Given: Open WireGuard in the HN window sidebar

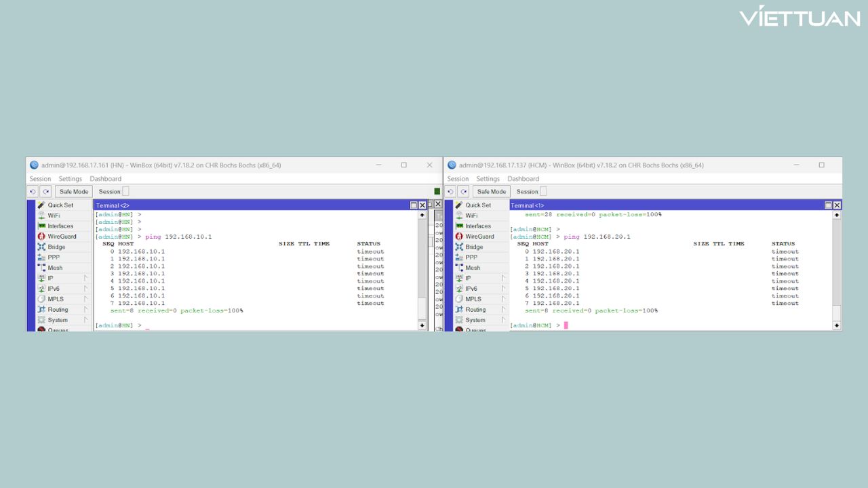Looking at the screenshot, I should pos(62,237).
